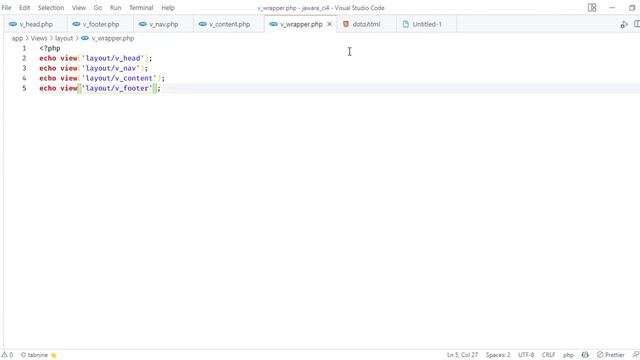
Task: Select the v_wrapper.php tab
Action: pos(301,24)
